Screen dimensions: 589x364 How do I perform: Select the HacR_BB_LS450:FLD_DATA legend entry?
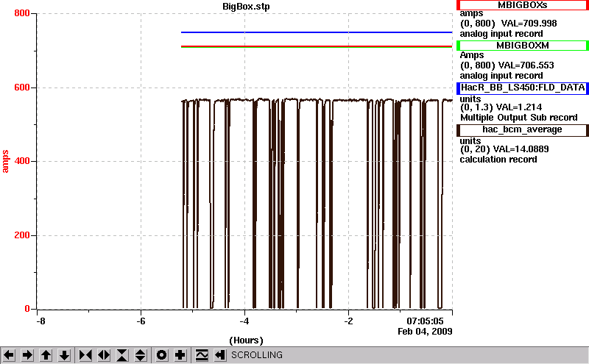[x=523, y=88]
